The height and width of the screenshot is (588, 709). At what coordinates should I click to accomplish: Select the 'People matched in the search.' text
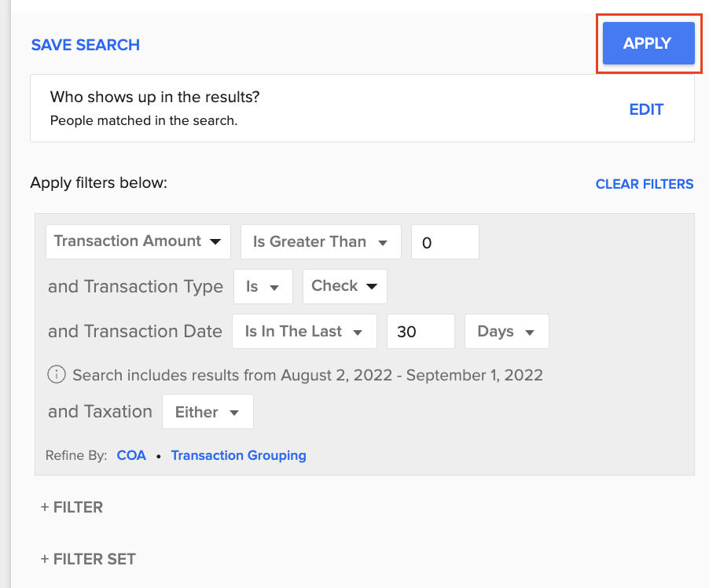click(143, 121)
